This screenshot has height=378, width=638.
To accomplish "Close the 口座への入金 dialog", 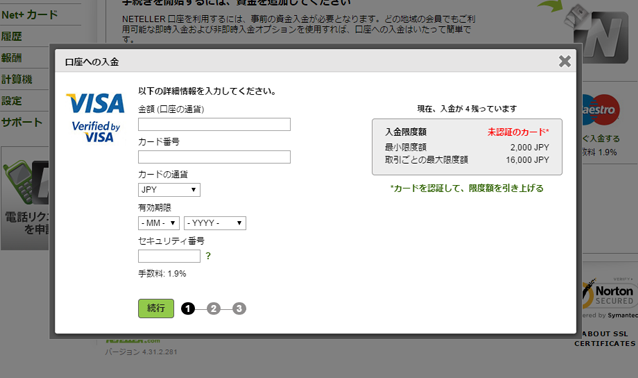I will pyautogui.click(x=564, y=61).
